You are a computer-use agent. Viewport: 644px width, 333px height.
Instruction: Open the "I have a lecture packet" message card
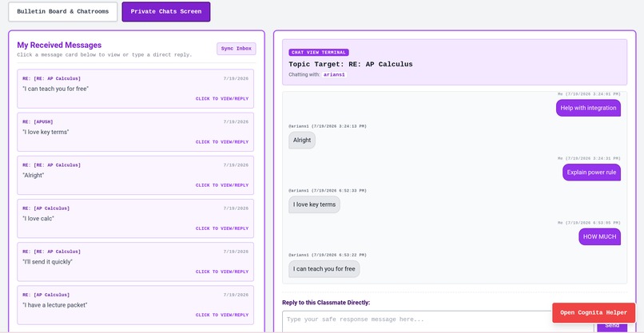coord(136,305)
